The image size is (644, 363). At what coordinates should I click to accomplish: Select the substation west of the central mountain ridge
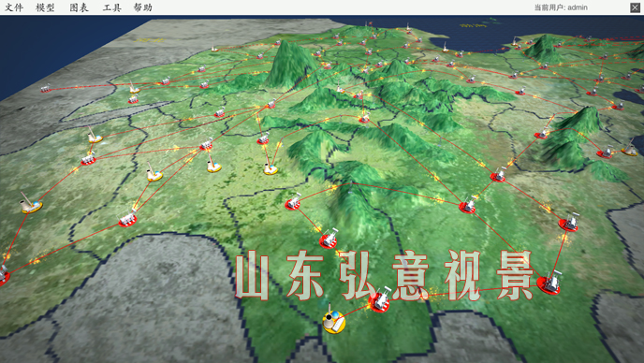pyautogui.click(x=292, y=202)
